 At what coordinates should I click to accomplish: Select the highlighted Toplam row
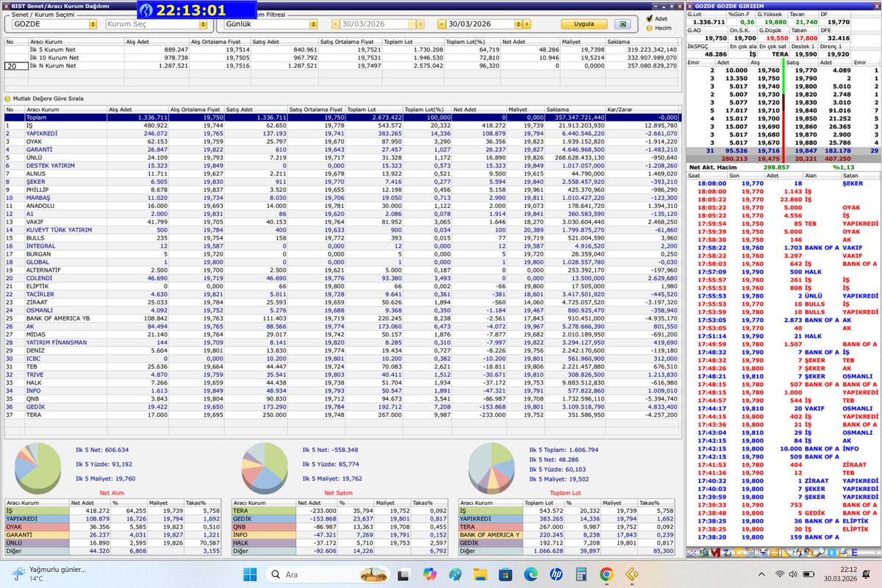coord(343,118)
